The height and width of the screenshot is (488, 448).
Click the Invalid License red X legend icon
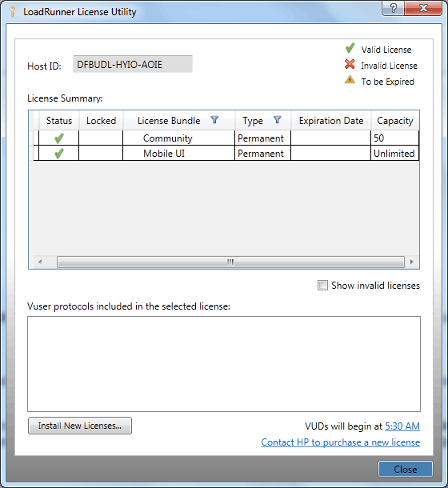tap(350, 65)
